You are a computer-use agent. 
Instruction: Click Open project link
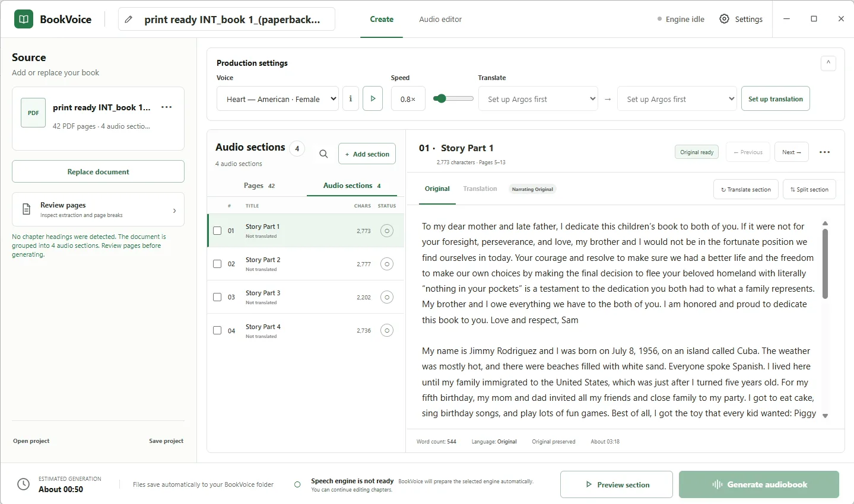tap(31, 441)
